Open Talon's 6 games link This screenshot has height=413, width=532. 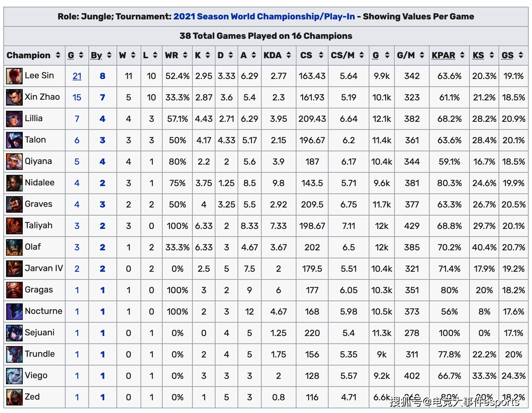[77, 141]
